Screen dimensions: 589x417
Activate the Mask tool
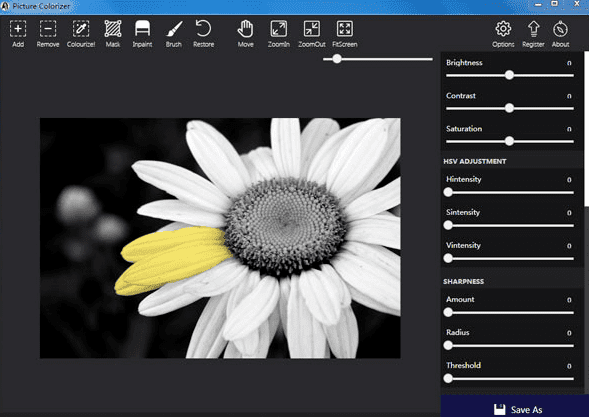tap(113, 34)
